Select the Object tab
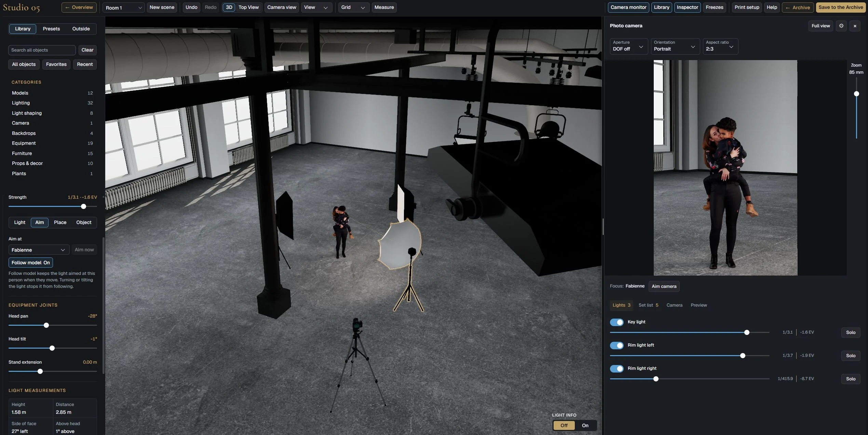This screenshot has height=435, width=868. pyautogui.click(x=84, y=223)
